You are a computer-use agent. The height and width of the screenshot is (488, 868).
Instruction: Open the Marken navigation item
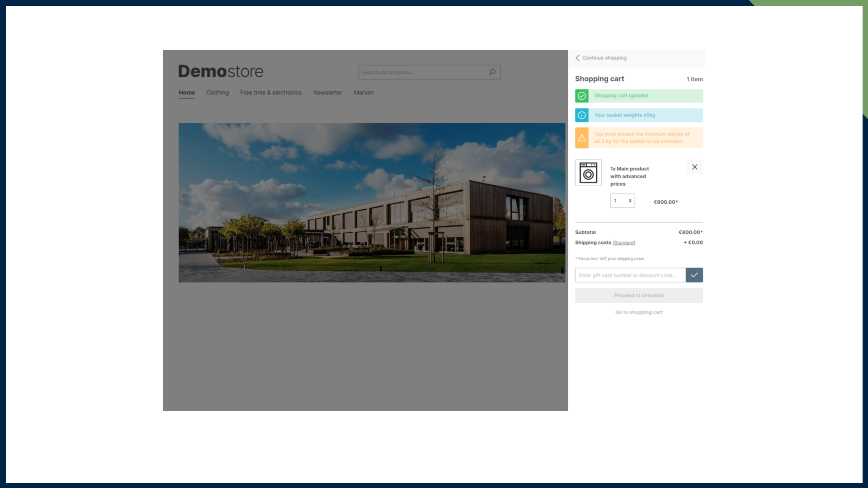point(363,93)
